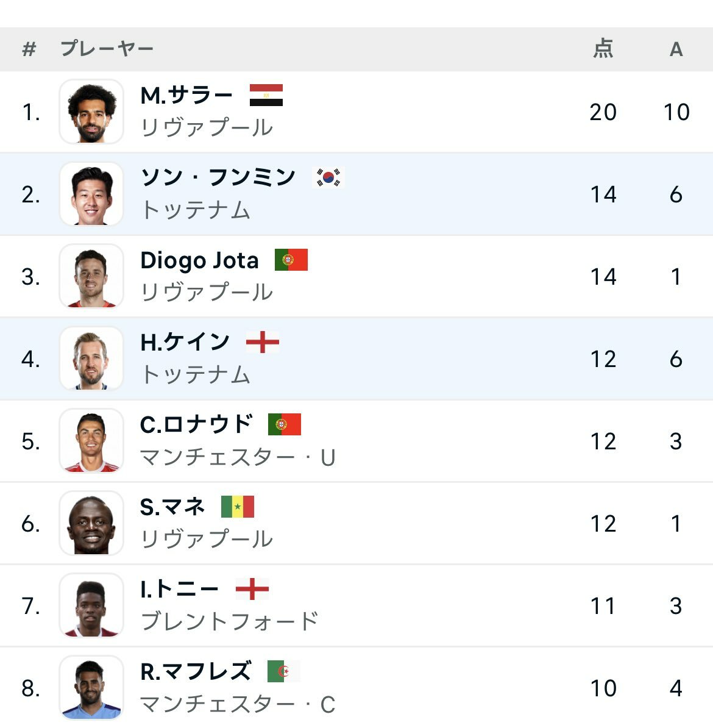Click the England flag beside H.ケイン
Viewport: 713px width, 728px height.
263,342
